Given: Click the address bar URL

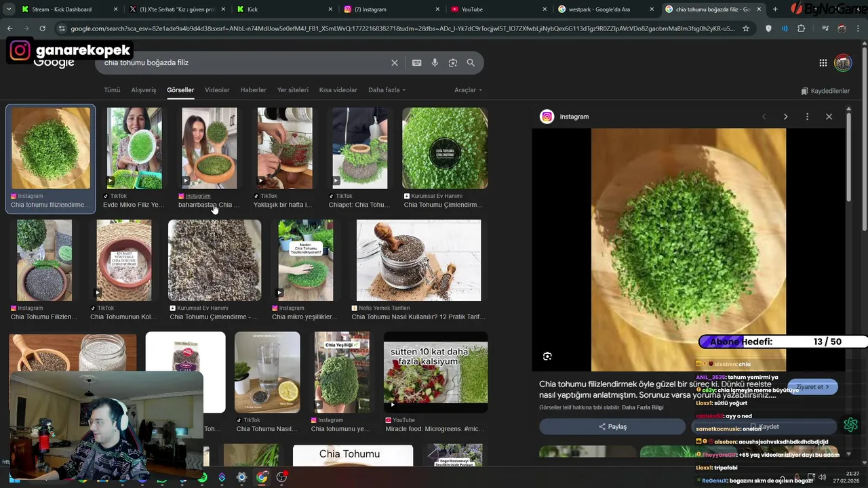Looking at the screenshot, I should 402,28.
